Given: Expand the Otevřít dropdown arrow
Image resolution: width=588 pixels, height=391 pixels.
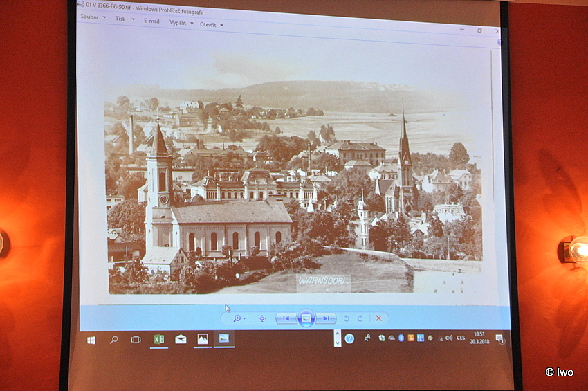Looking at the screenshot, I should pos(221,25).
